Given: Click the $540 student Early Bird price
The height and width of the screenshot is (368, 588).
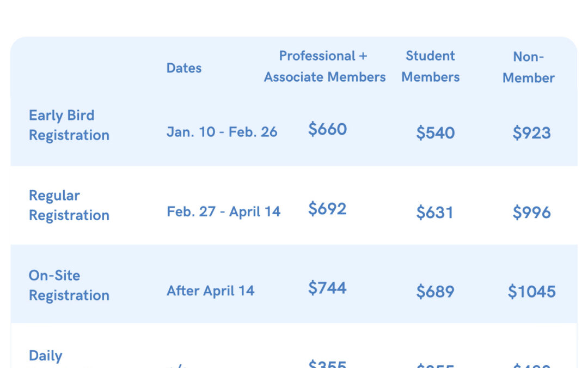Looking at the screenshot, I should [436, 133].
